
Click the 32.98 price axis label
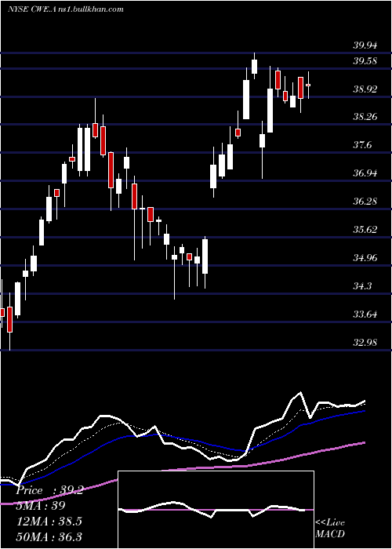(365, 342)
